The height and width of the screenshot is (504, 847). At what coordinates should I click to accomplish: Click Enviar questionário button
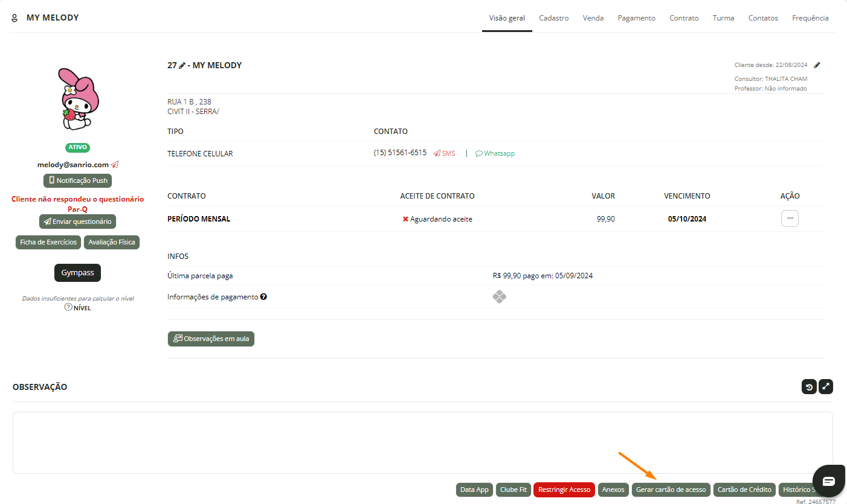(x=77, y=222)
